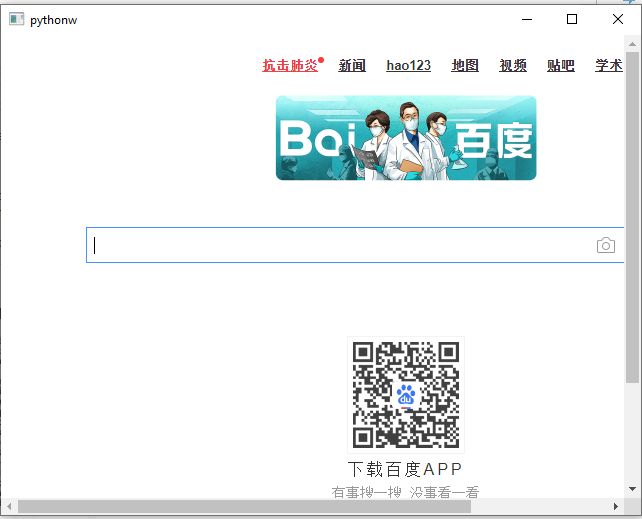
Task: Click the 有事搜一搜 没事看一看 slogan
Action: click(x=405, y=492)
